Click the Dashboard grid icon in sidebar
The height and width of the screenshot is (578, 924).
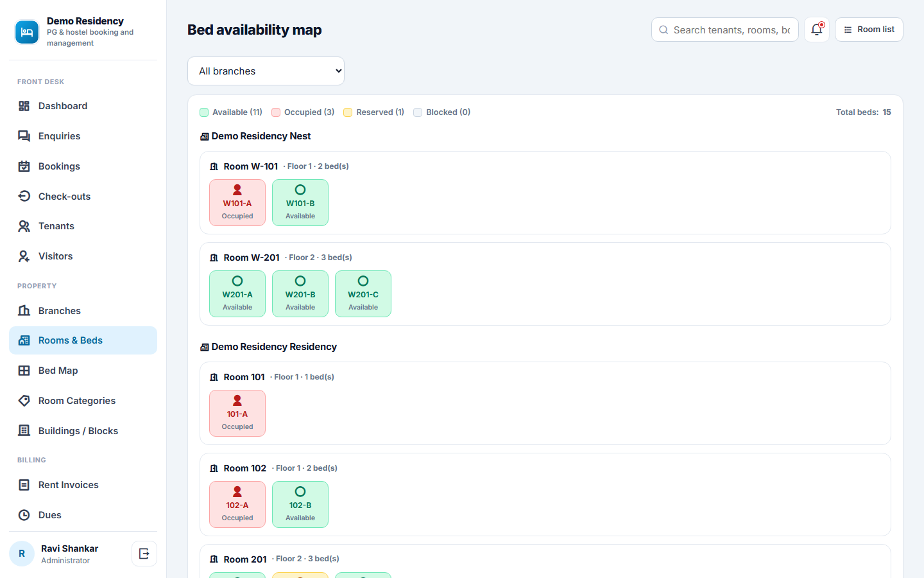[x=24, y=106]
